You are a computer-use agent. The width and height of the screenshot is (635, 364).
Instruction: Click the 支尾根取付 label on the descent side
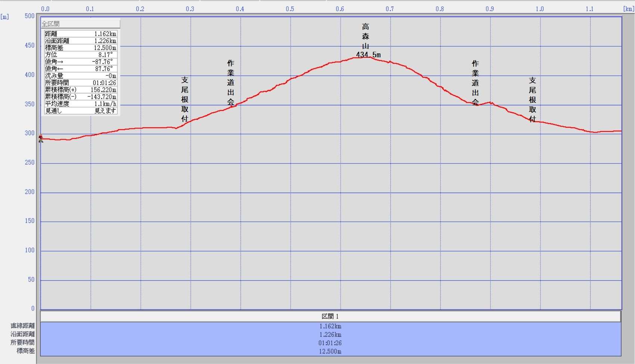tap(532, 100)
